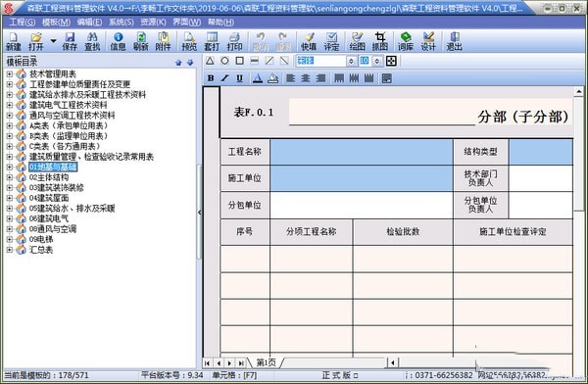This screenshot has height=384, width=588.
Task: Align cell text left
Action: pyautogui.click(x=291, y=78)
